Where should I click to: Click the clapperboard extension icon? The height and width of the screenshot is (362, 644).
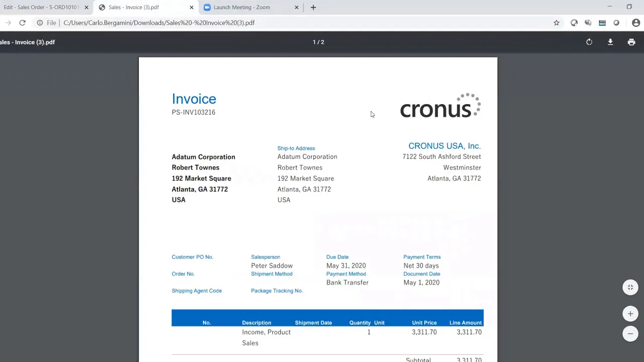click(602, 23)
